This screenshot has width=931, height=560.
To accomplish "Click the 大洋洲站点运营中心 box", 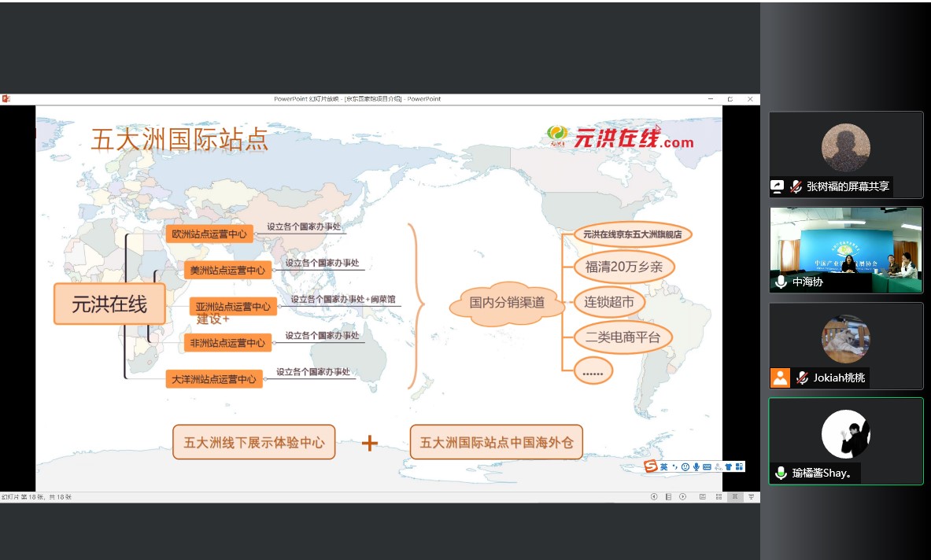I will pos(214,378).
